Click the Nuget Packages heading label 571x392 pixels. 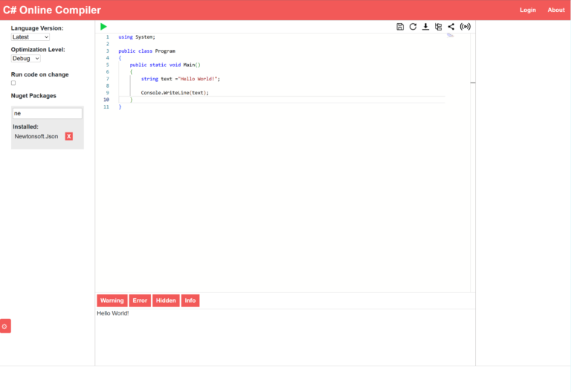pyautogui.click(x=33, y=96)
